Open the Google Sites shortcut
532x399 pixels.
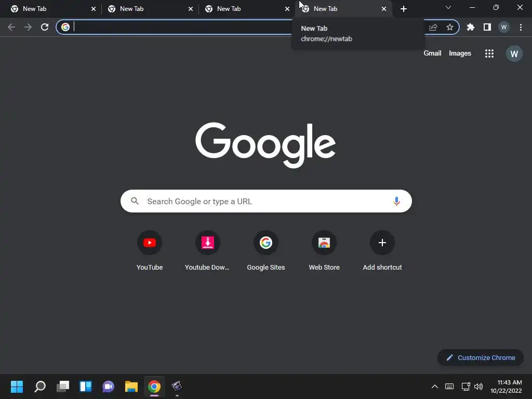coord(265,251)
